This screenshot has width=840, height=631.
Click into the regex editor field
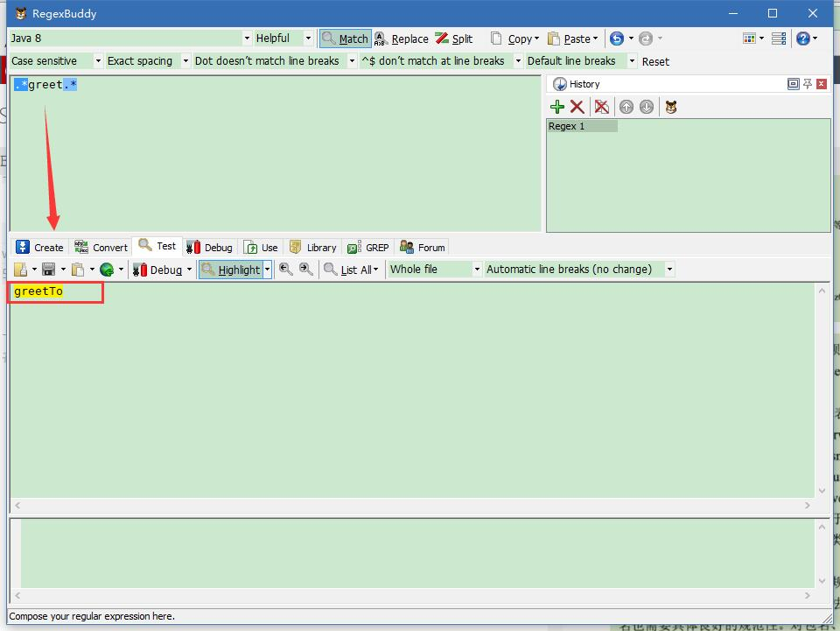[276, 153]
